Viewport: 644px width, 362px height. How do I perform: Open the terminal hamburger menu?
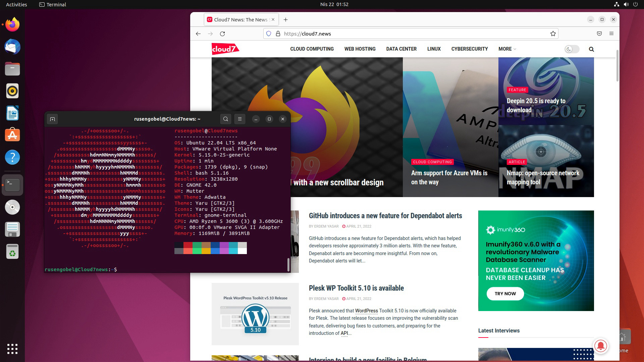240,119
